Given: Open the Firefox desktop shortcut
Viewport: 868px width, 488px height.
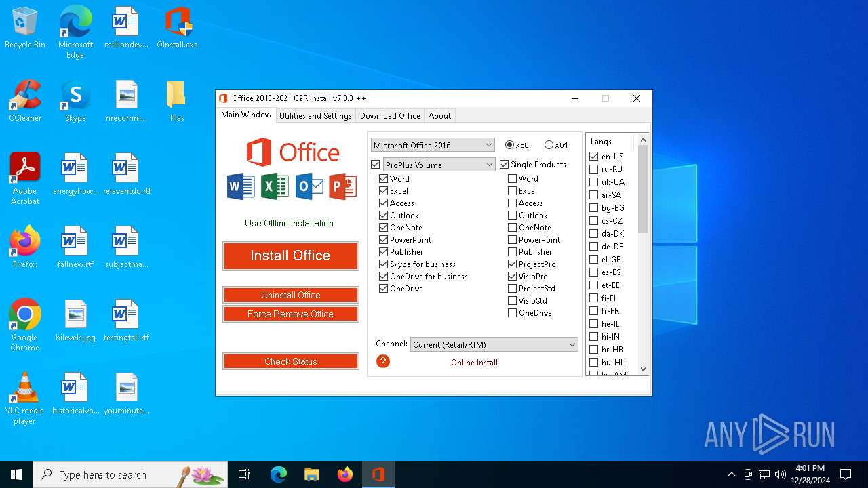Looking at the screenshot, I should pyautogui.click(x=25, y=248).
